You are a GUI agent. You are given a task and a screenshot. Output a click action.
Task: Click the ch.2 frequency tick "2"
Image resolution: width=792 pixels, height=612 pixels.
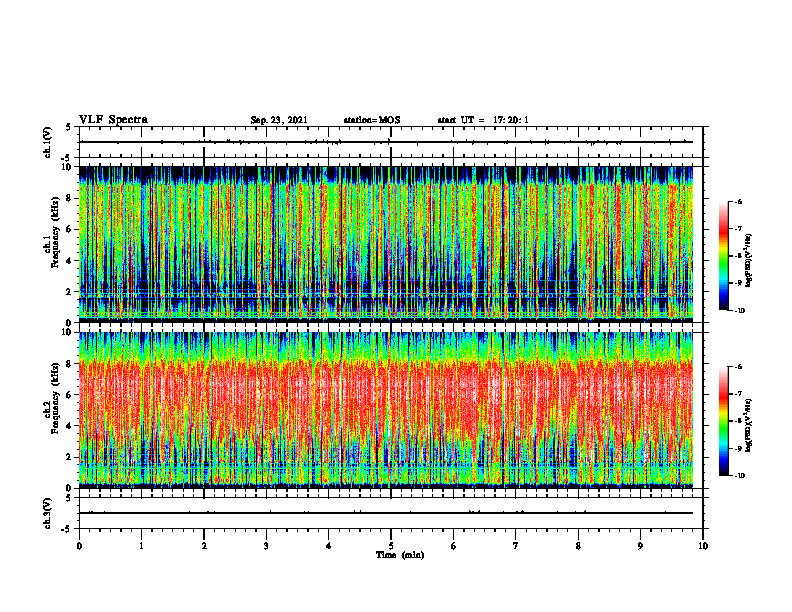point(71,457)
